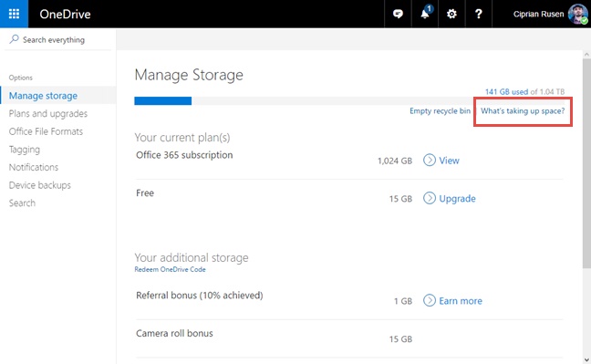The width and height of the screenshot is (591, 364).
Task: Open Search option in sidebar
Action: click(22, 203)
